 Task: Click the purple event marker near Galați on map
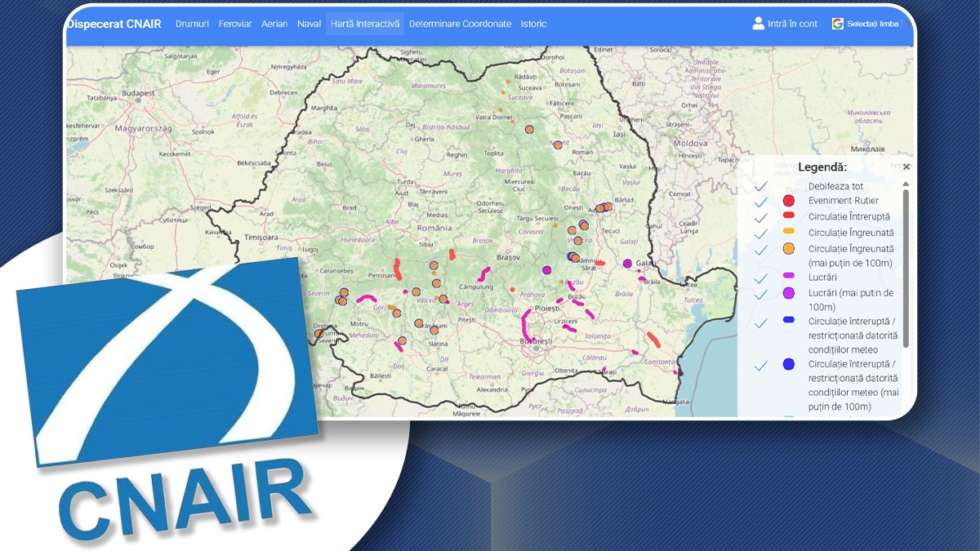click(x=628, y=263)
